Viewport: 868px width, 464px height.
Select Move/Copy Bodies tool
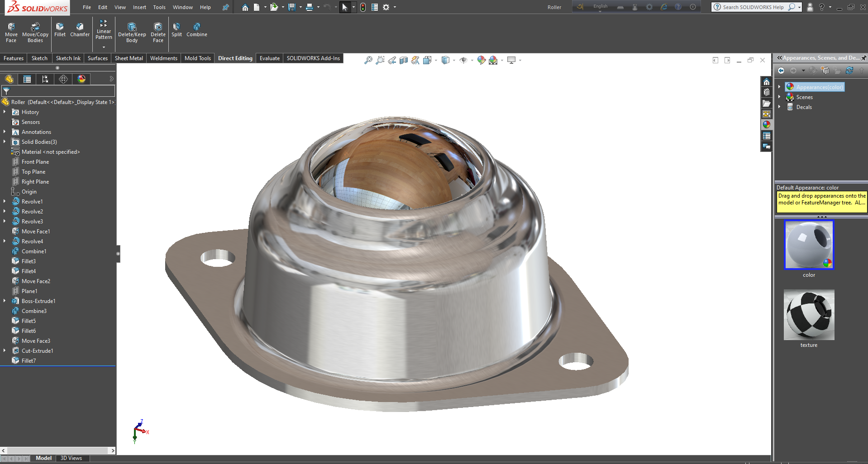tap(35, 33)
